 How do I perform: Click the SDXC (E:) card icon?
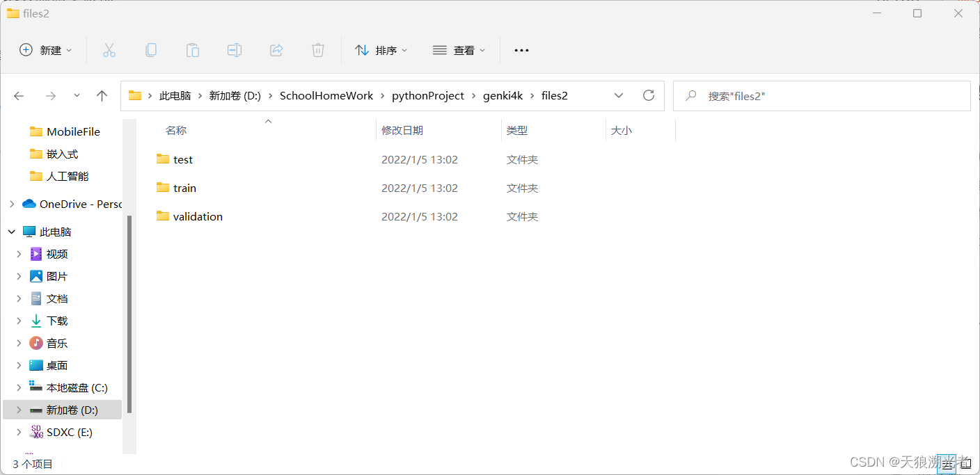coord(36,432)
